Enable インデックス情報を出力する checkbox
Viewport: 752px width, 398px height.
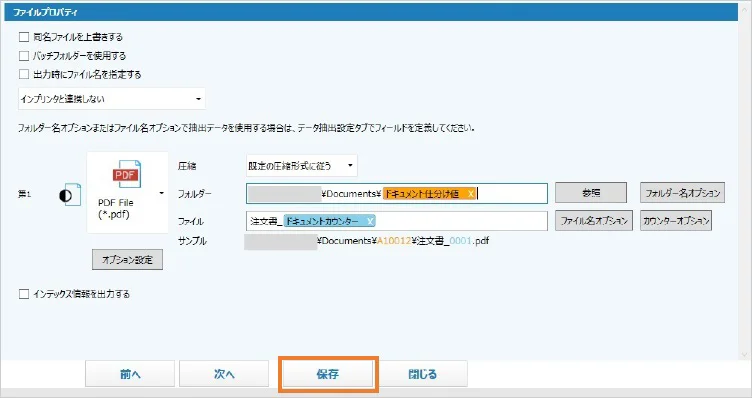24,294
